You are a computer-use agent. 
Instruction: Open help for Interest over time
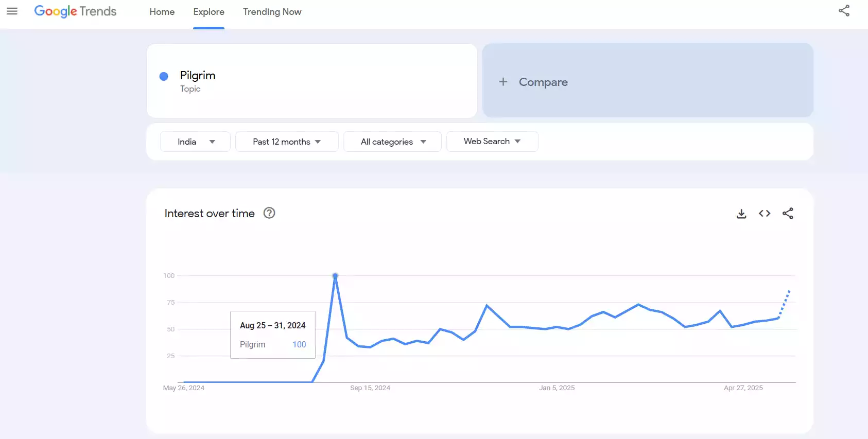(x=269, y=213)
